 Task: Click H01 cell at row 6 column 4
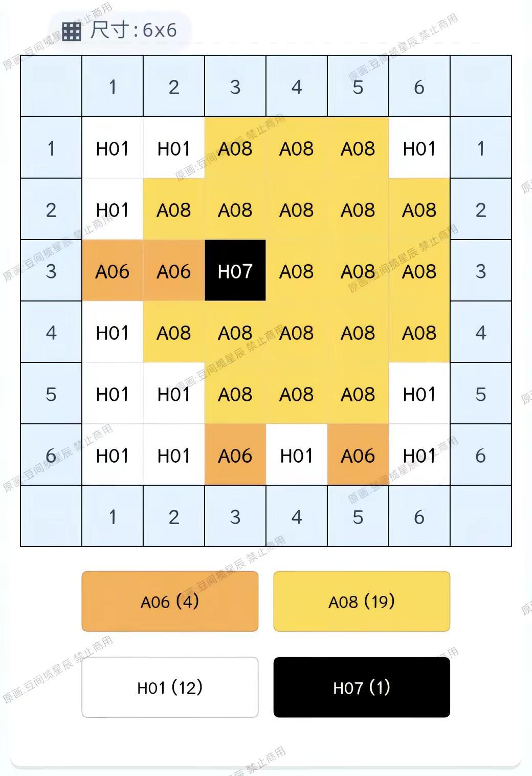pos(297,455)
